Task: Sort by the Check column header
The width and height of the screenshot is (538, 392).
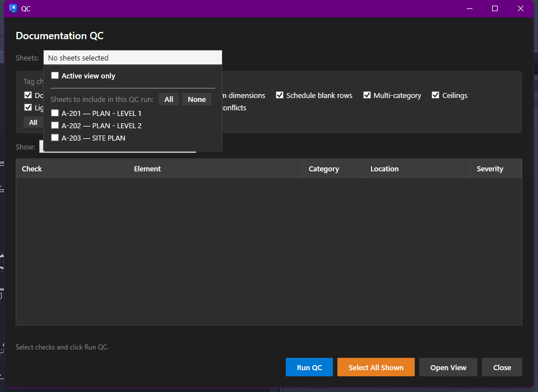Action: coord(72,169)
